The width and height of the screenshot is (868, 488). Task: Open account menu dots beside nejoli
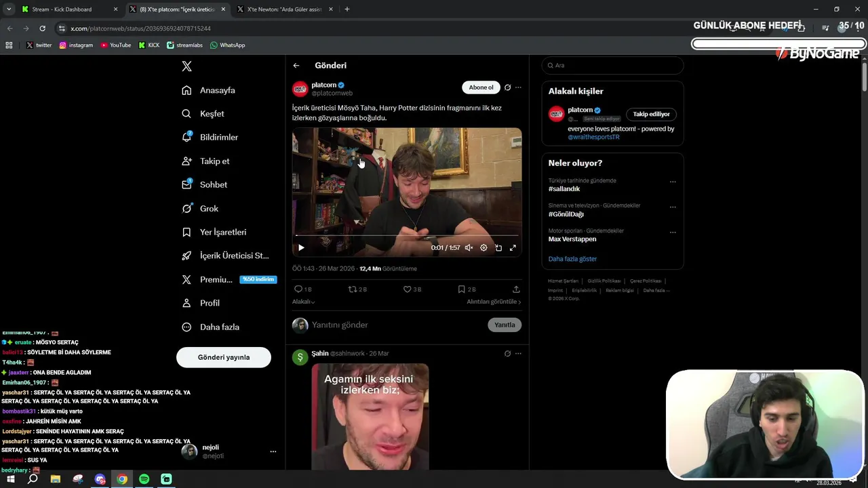coord(273,451)
